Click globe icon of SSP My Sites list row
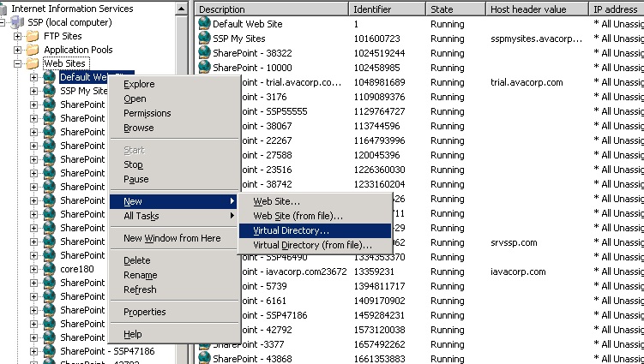This screenshot has width=644, height=364. click(x=204, y=39)
